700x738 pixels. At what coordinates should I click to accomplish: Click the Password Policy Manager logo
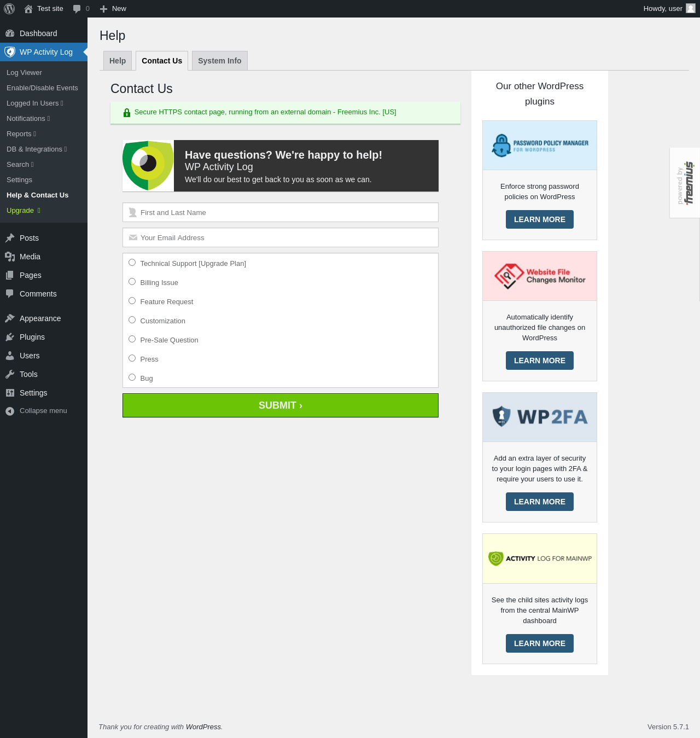pos(540,146)
